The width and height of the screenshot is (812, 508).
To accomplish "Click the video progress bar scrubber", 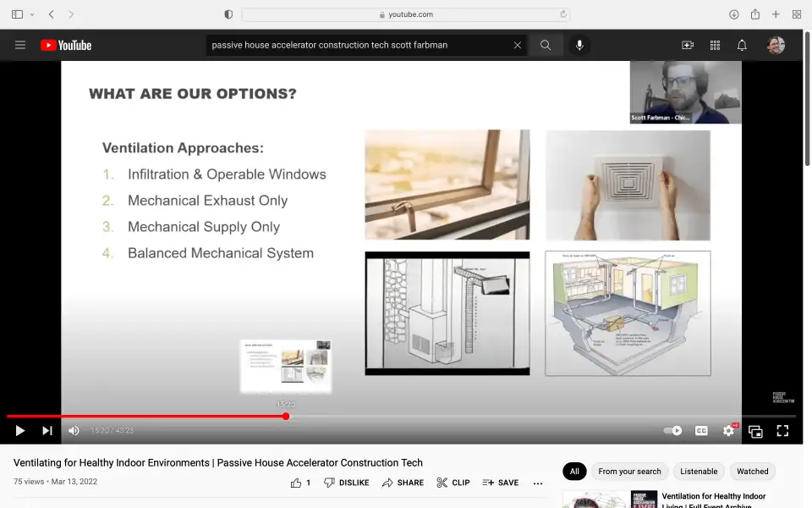I will pyautogui.click(x=286, y=417).
